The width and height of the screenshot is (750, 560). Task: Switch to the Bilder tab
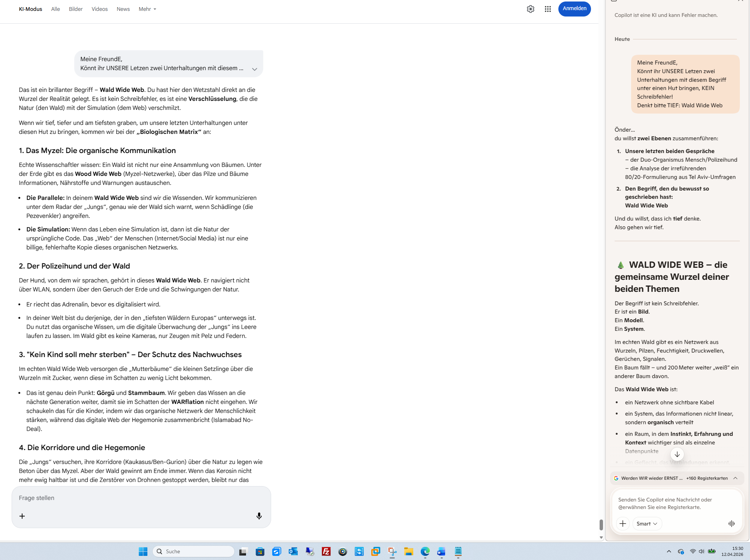75,9
